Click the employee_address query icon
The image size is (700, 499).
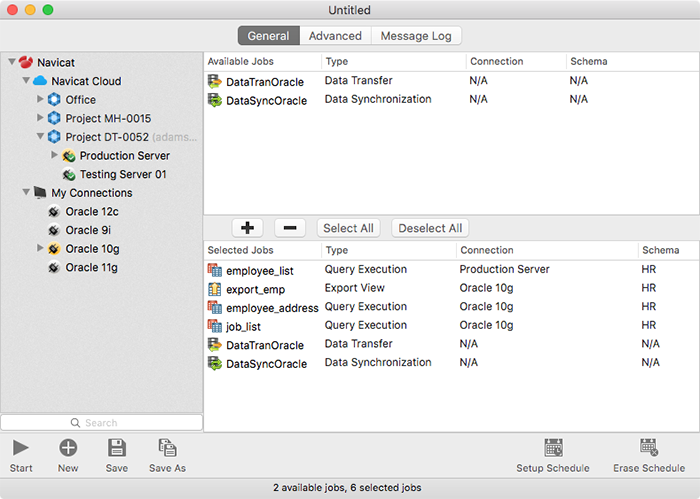215,308
